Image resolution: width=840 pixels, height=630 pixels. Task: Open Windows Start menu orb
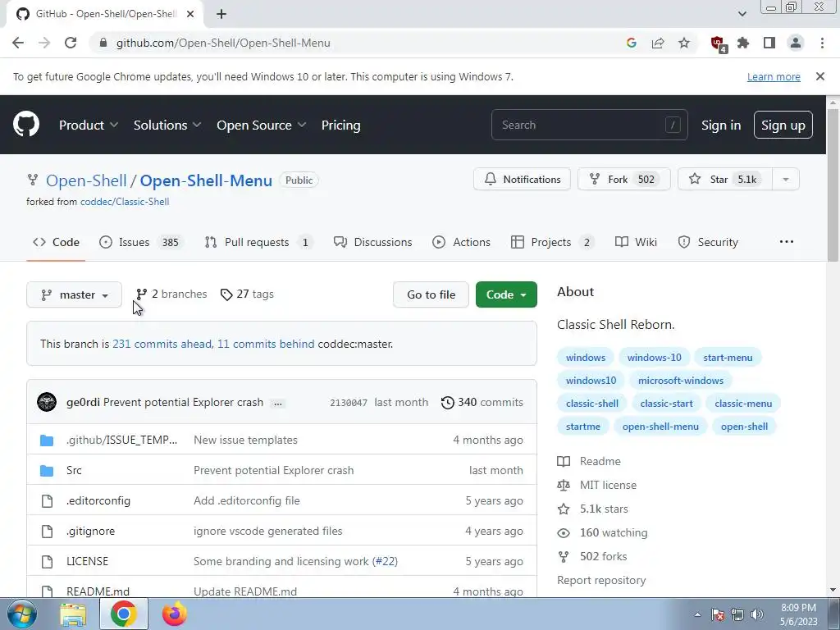22,614
